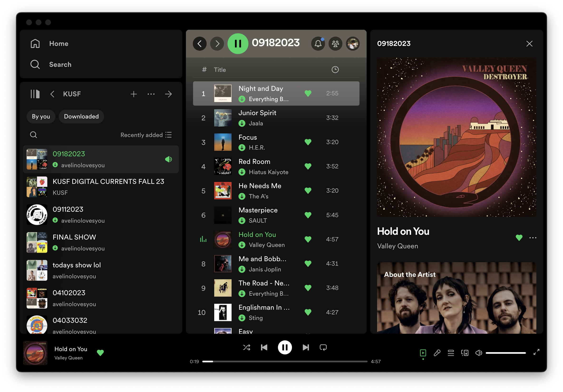This screenshot has width=563, height=392.
Task: Toggle like in Now Playing panel
Action: [519, 238]
